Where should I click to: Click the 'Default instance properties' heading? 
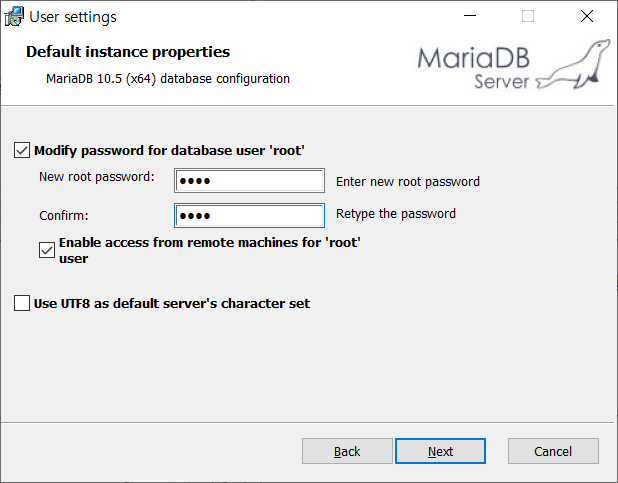tap(128, 52)
